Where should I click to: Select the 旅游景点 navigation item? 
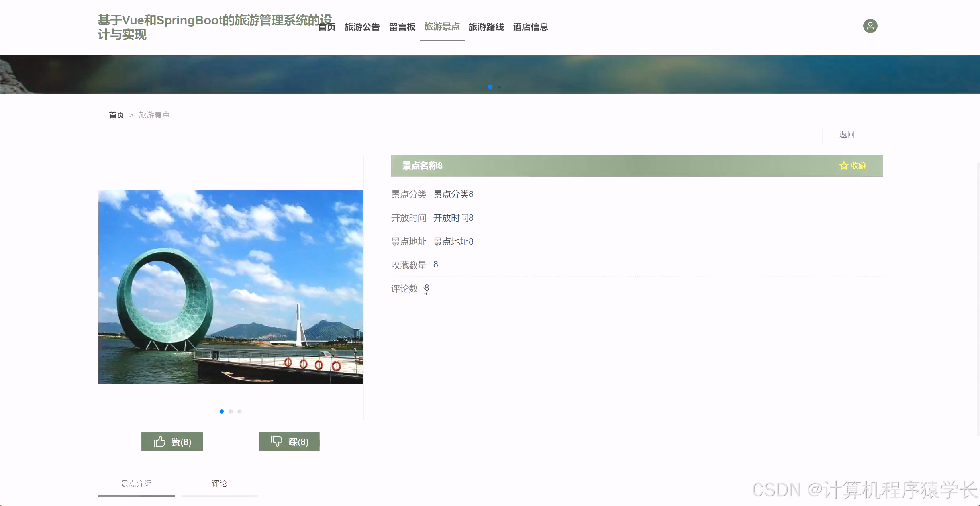tap(442, 27)
